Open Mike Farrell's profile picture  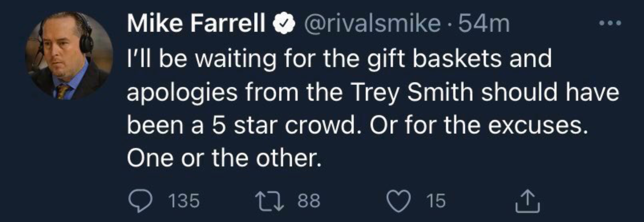pyautogui.click(x=69, y=56)
